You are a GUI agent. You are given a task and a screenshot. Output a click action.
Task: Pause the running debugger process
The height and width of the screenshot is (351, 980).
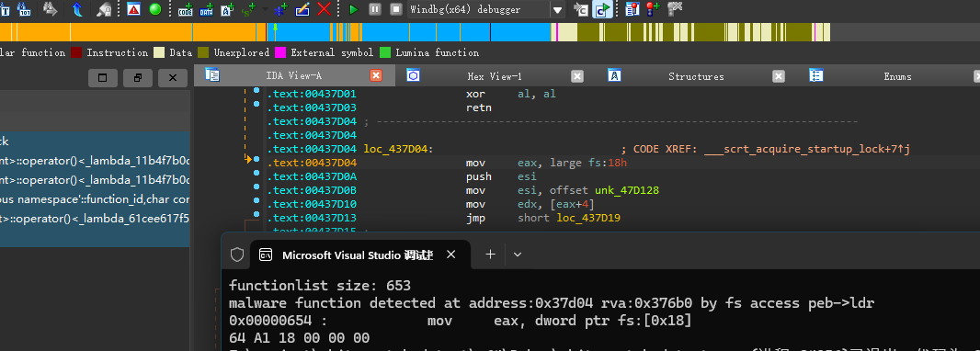coord(374,9)
